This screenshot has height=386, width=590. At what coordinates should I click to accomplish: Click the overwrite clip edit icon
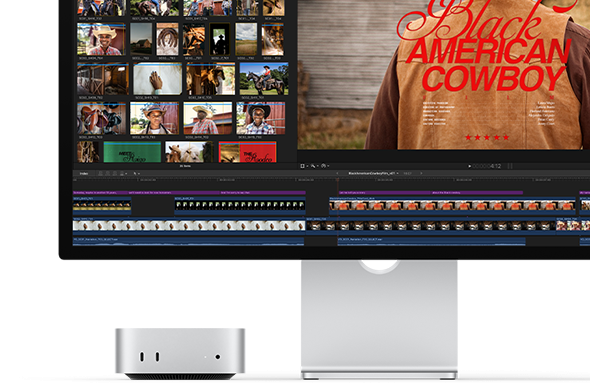(122, 173)
